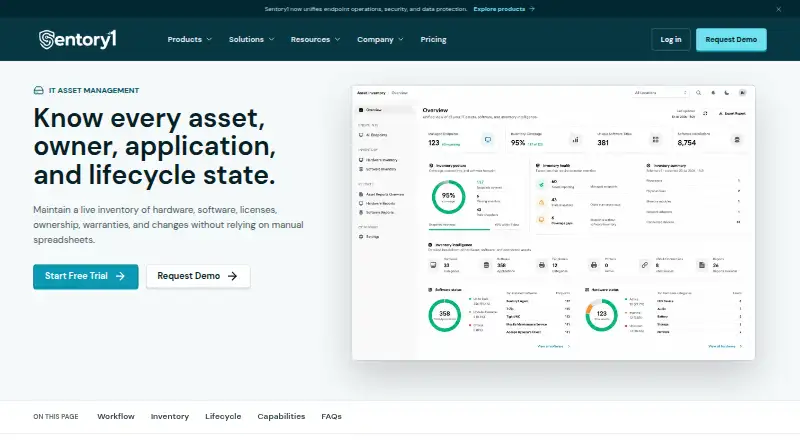The width and height of the screenshot is (800, 440).
Task: Select Overview in the dashboard sidebar
Action: 385,110
